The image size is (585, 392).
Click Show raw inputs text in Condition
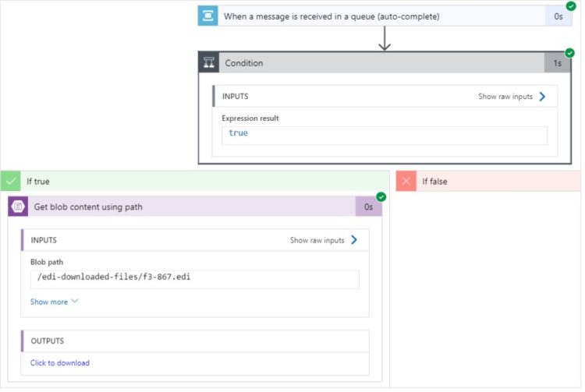505,97
